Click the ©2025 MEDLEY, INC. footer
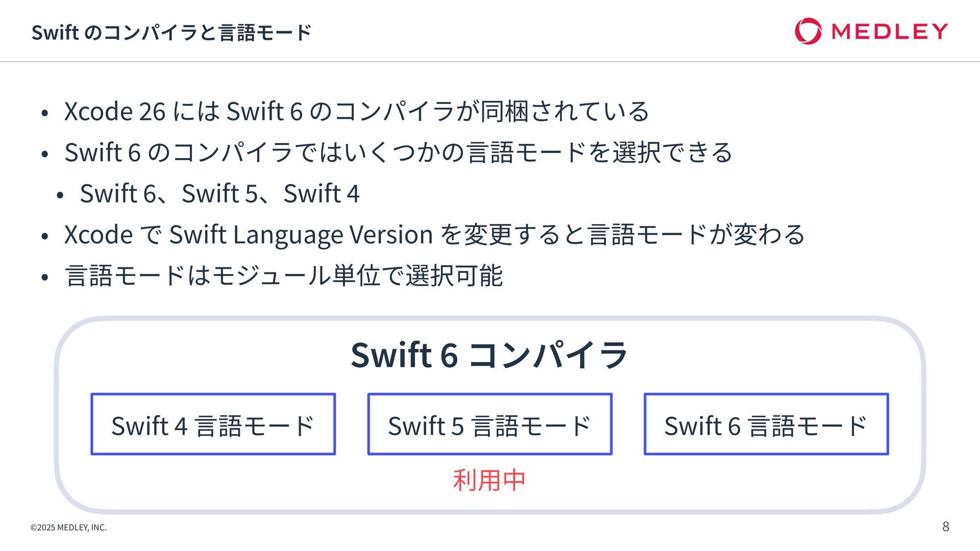The image size is (980, 551). 68,528
